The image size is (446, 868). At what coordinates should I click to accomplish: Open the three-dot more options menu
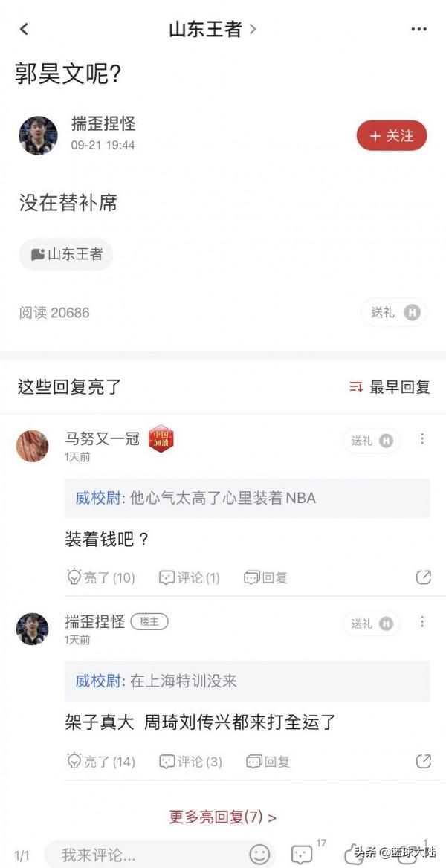(x=418, y=28)
